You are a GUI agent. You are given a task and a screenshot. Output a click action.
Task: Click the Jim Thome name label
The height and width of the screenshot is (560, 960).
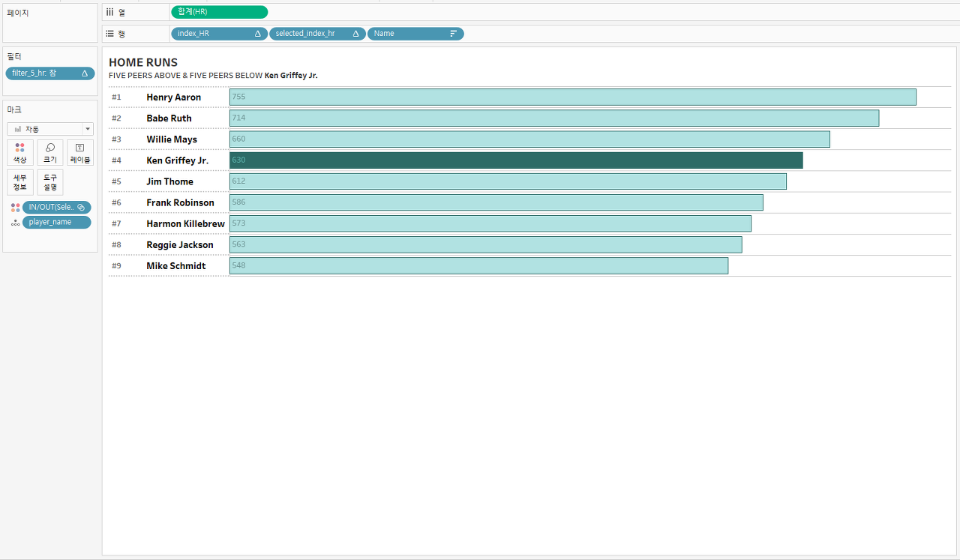click(x=170, y=181)
